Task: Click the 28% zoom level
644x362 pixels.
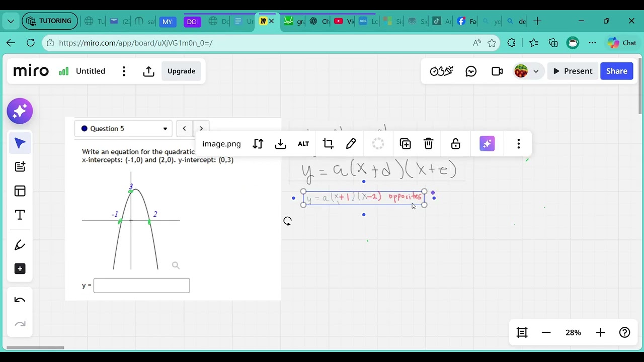Action: click(x=573, y=332)
